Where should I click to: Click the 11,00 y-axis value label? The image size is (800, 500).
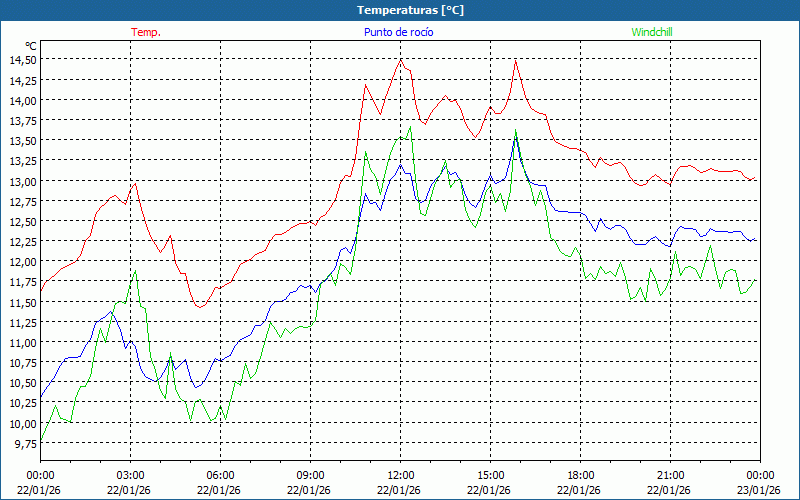pos(22,343)
